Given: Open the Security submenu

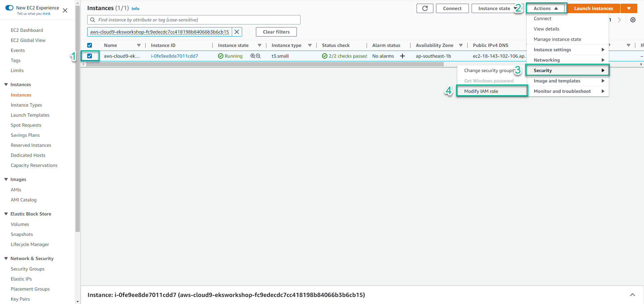Looking at the screenshot, I should click(x=568, y=70).
